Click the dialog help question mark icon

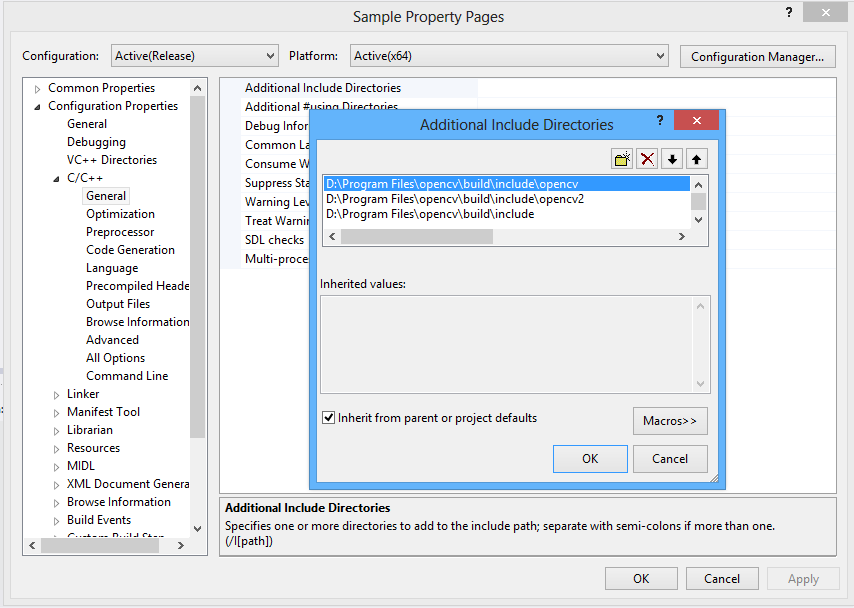(659, 121)
